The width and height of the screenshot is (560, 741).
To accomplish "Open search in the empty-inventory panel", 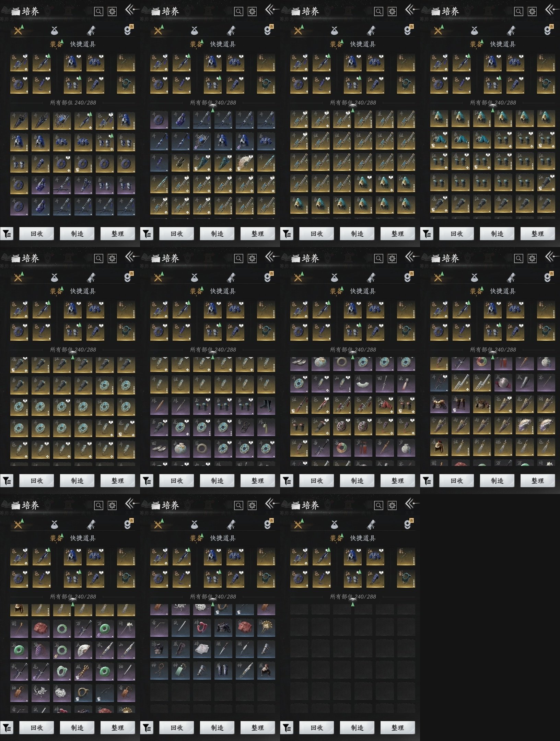I will [x=378, y=505].
